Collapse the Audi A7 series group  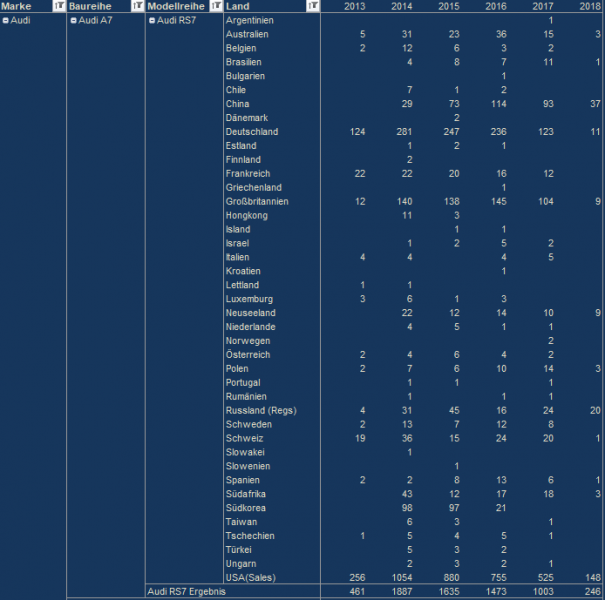tap(73, 20)
